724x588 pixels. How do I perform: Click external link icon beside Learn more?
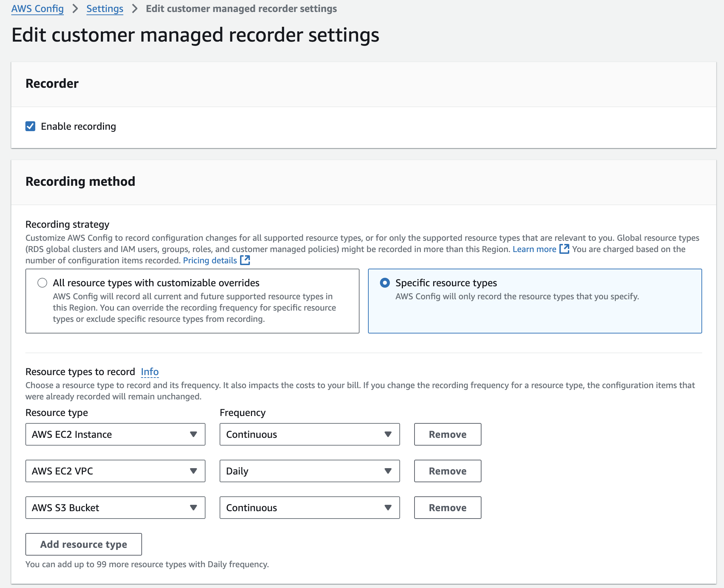tap(564, 249)
